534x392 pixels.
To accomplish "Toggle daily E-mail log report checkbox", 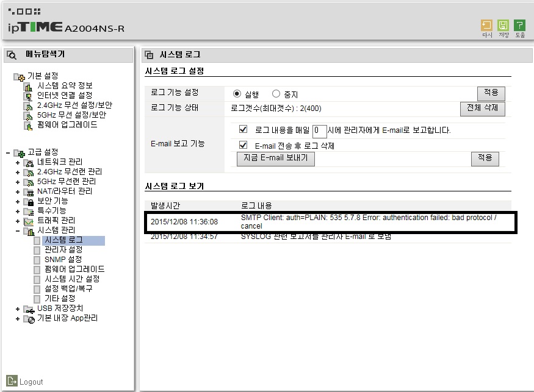I will tap(243, 129).
